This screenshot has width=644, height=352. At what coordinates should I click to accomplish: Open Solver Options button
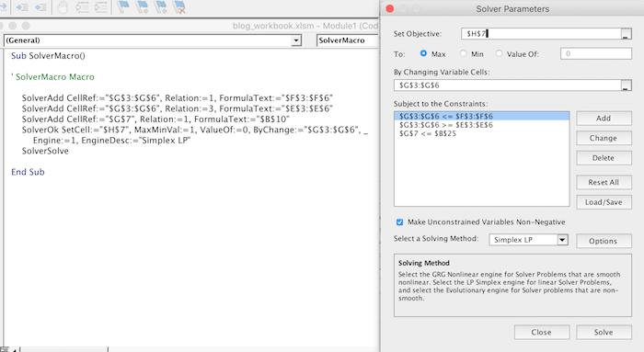[604, 241]
